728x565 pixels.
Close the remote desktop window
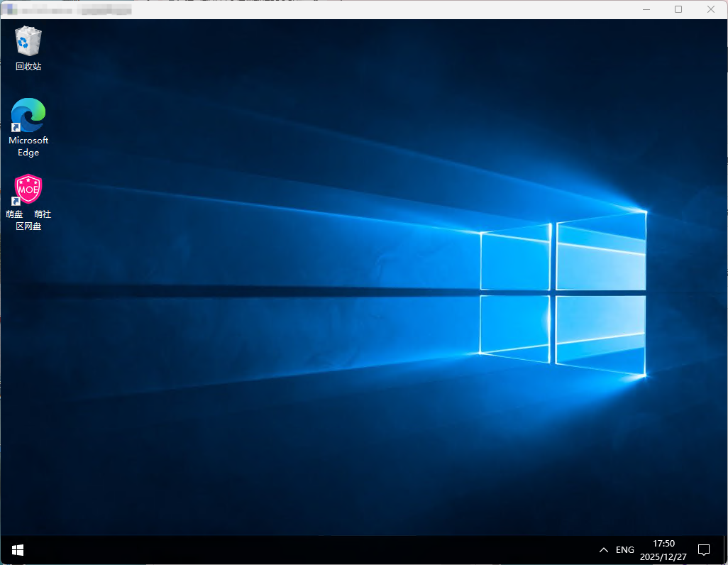click(711, 9)
